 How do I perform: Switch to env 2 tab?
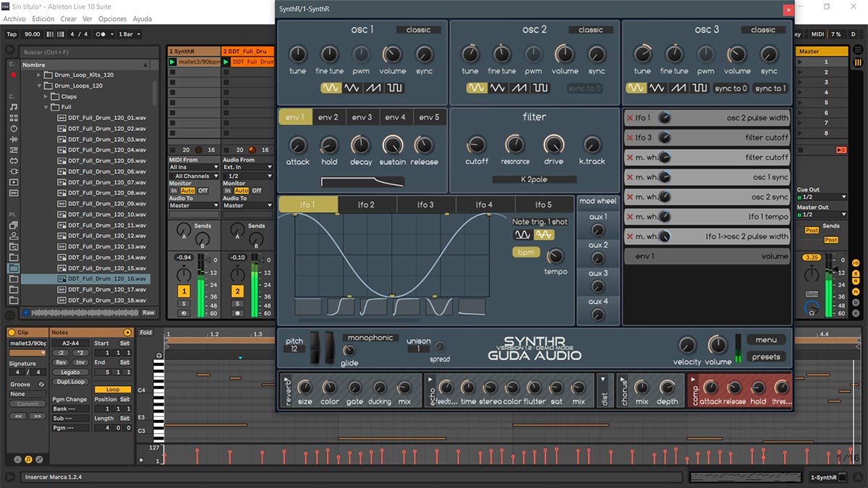[x=328, y=117]
